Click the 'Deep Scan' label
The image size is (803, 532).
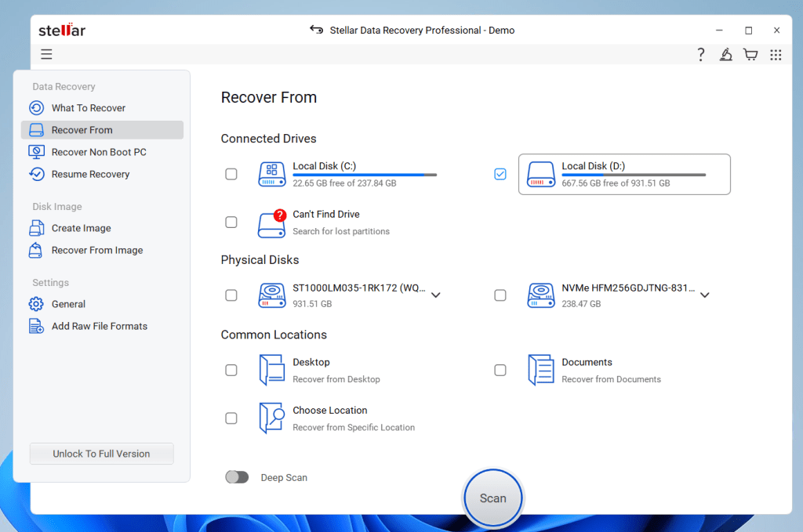(284, 477)
